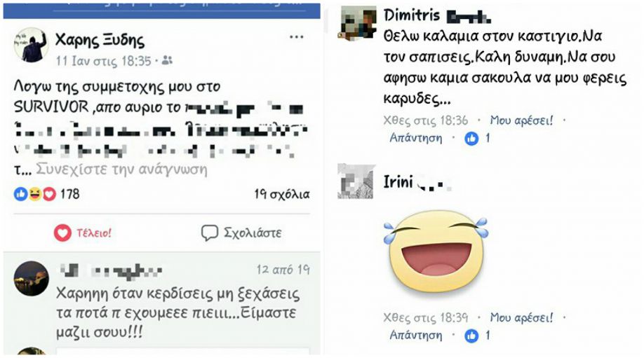Open the 19 σχόλια comments count
The width and height of the screenshot is (644, 358).
(282, 194)
